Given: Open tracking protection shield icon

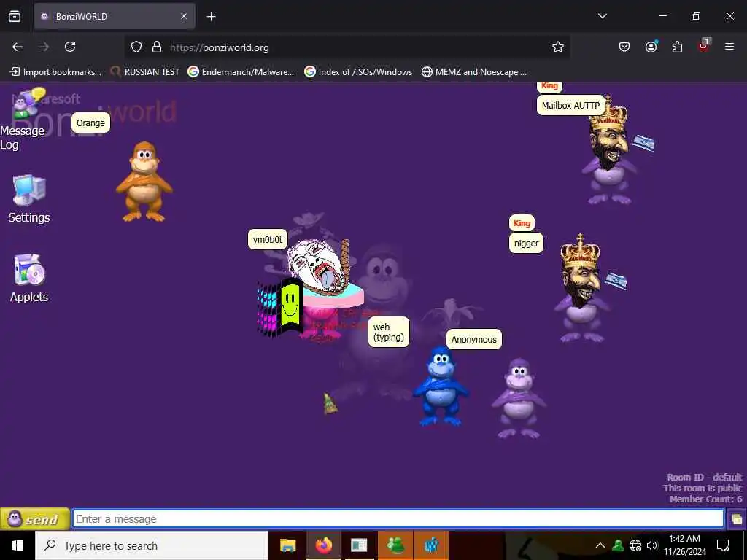Looking at the screenshot, I should tap(136, 47).
